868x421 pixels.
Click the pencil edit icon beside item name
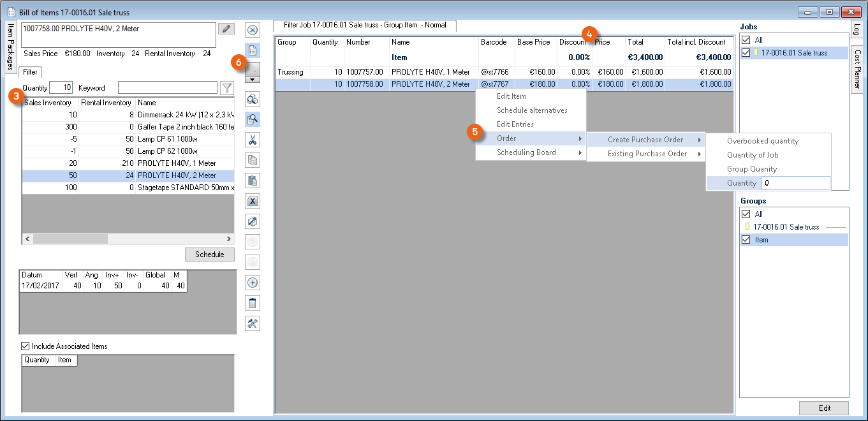click(226, 29)
